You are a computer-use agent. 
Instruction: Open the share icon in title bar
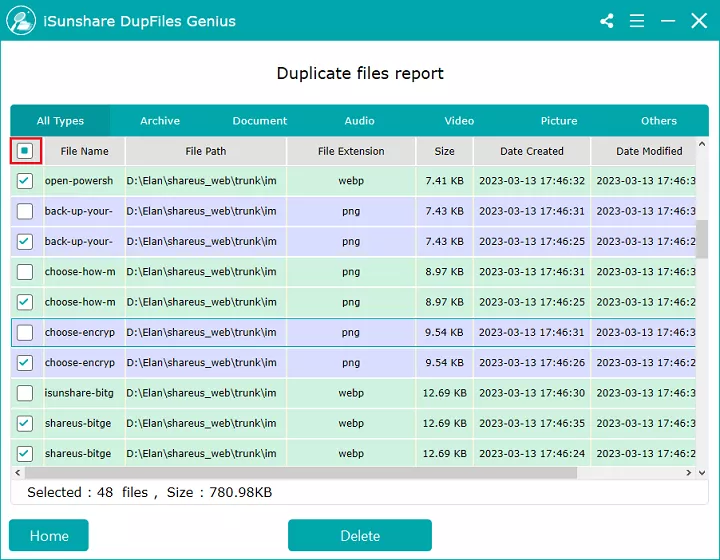pyautogui.click(x=607, y=21)
